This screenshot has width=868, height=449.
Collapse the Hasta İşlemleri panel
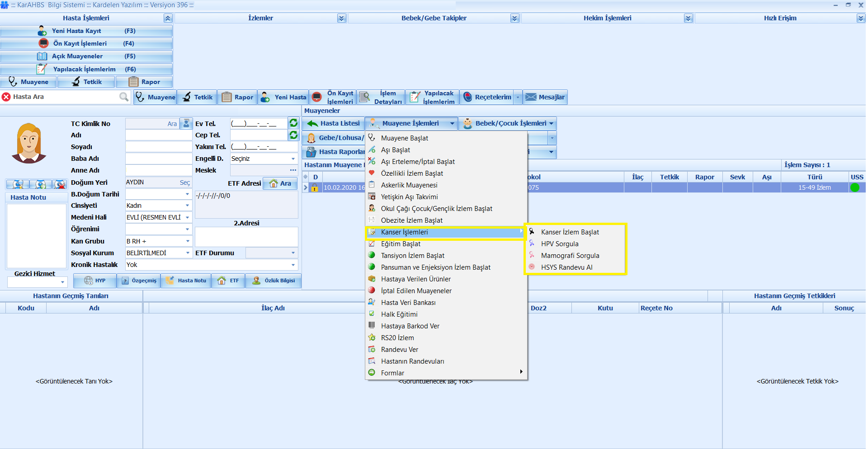click(x=168, y=18)
